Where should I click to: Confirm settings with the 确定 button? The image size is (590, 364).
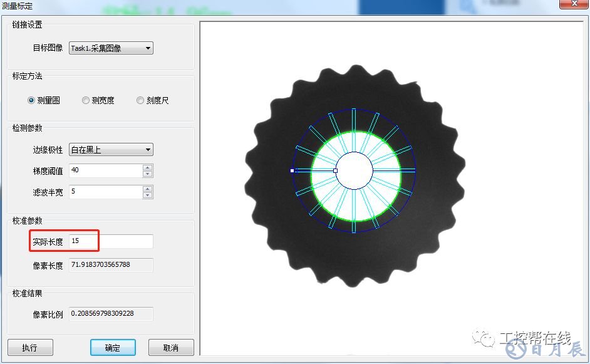tap(113, 348)
